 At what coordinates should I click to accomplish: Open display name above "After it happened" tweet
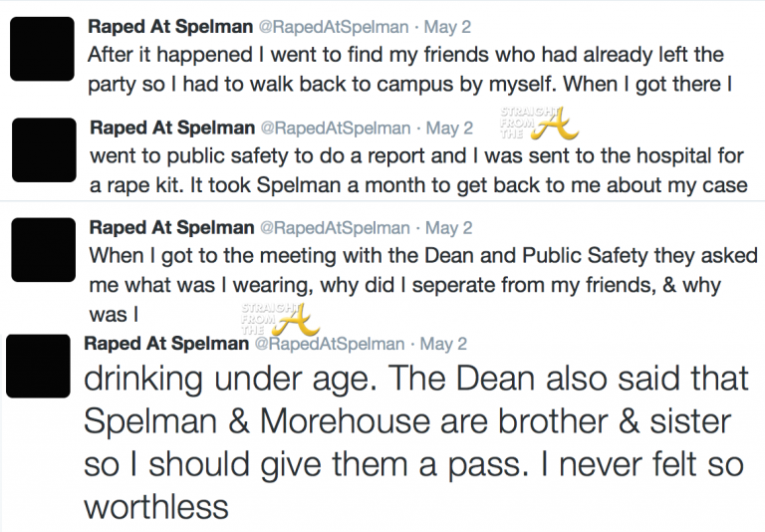click(169, 25)
